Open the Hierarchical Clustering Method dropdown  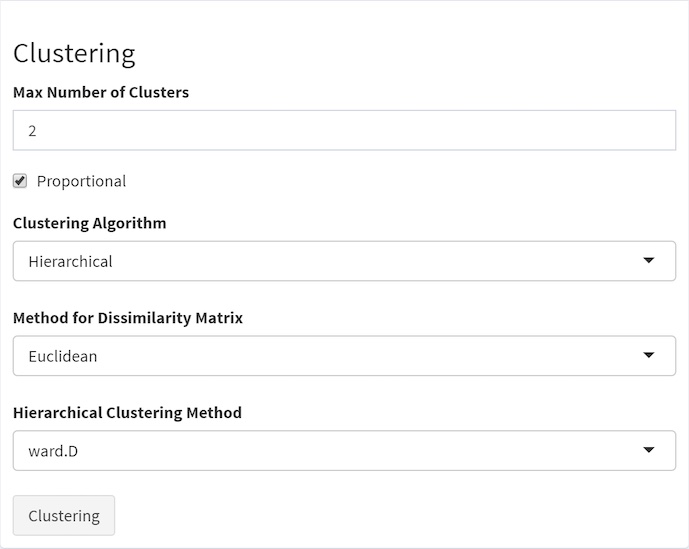tap(344, 451)
